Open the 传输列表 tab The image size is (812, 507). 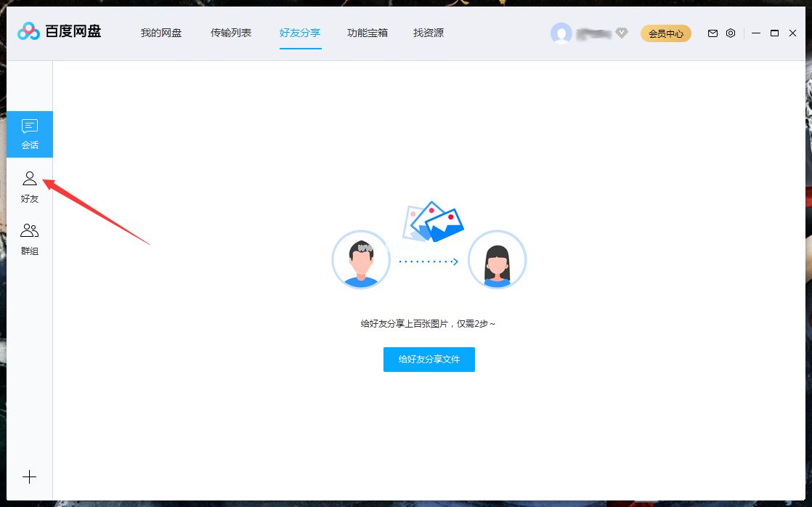[231, 32]
